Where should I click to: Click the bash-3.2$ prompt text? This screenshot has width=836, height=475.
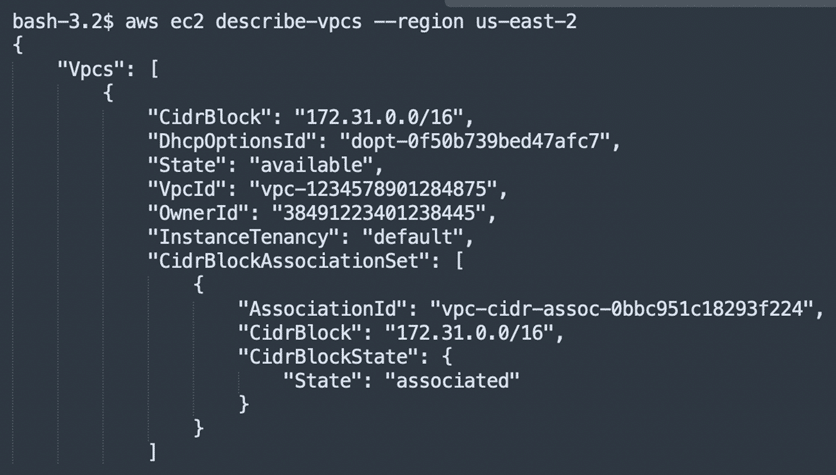click(63, 22)
